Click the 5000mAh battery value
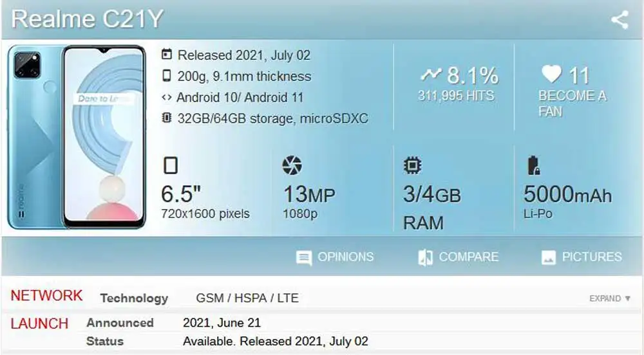This screenshot has height=355, width=644. [567, 194]
